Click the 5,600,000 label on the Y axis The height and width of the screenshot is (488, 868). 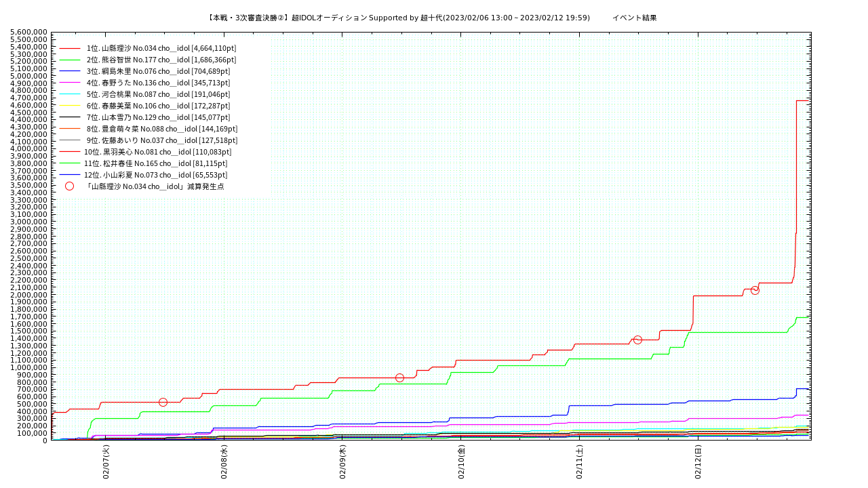(x=29, y=33)
